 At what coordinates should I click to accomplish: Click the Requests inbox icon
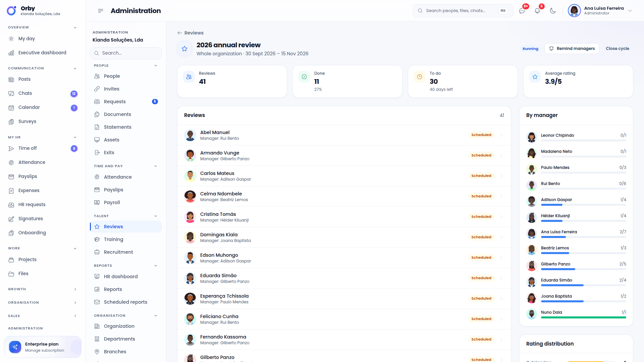click(x=97, y=102)
